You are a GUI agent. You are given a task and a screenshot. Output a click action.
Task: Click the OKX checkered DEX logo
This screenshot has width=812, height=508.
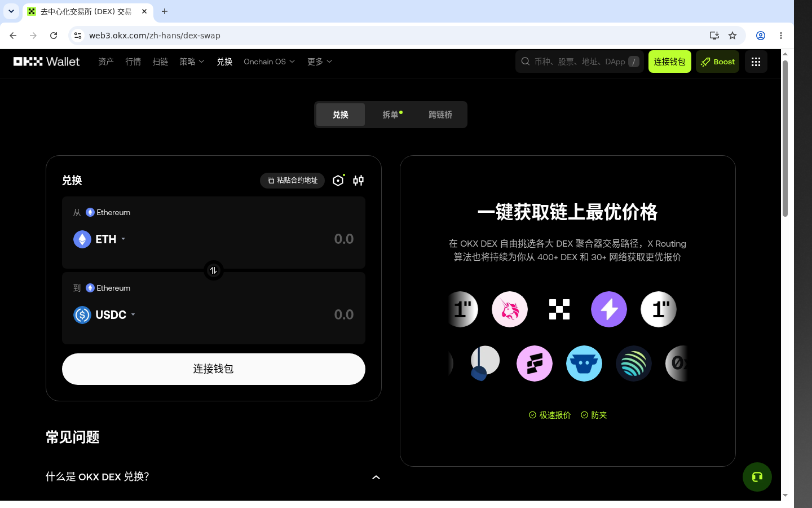559,309
